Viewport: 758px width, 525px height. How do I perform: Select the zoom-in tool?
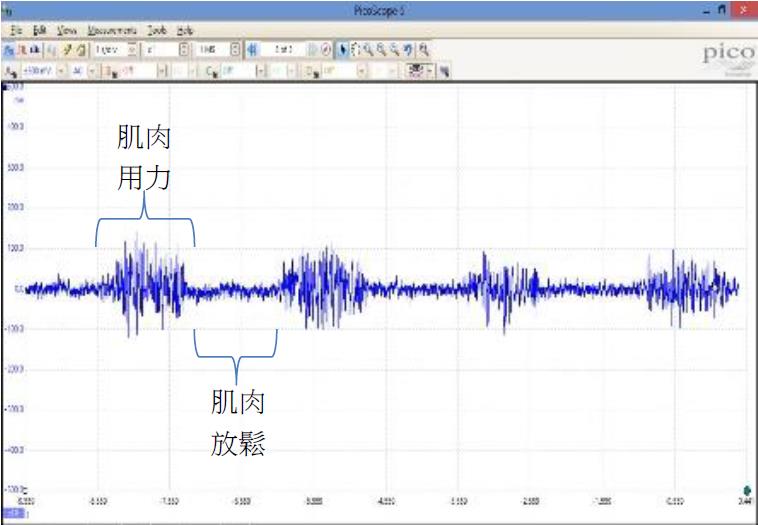(381, 50)
